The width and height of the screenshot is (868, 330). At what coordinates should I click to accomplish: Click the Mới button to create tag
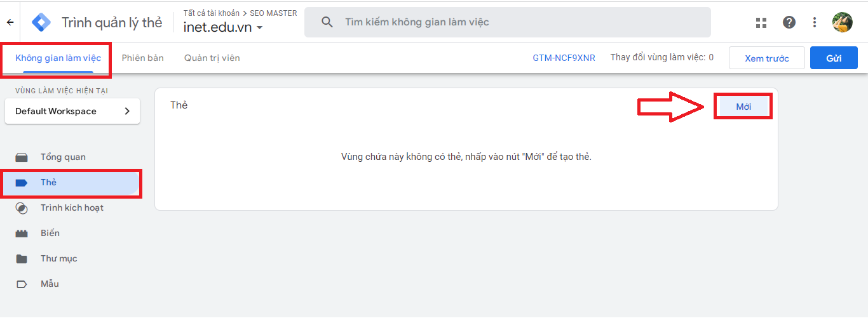tap(743, 107)
